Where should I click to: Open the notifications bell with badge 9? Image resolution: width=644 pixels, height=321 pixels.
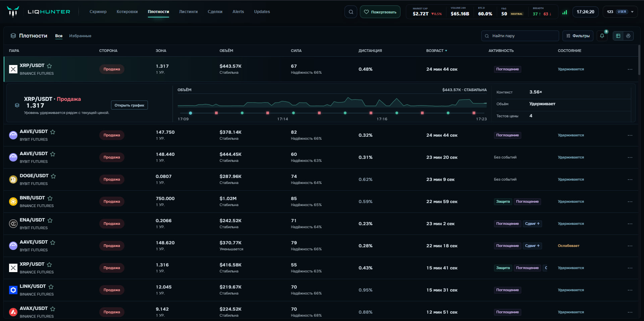coord(602,36)
